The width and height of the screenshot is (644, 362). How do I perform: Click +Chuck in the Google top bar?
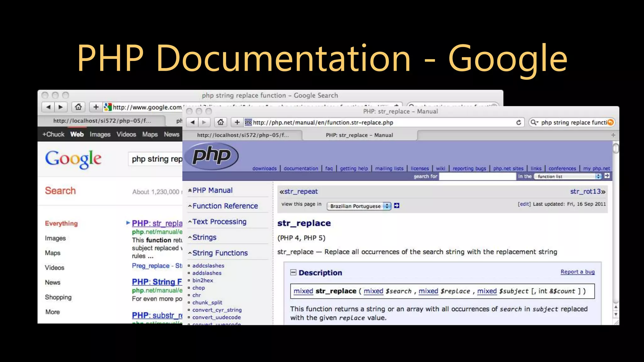[53, 134]
